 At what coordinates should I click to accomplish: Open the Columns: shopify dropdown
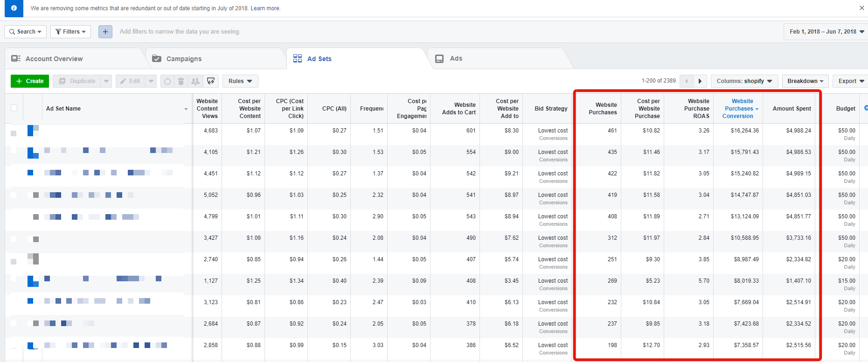point(744,81)
